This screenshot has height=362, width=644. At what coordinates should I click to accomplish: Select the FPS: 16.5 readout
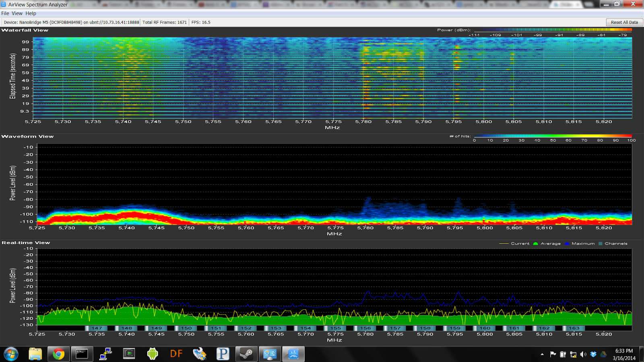coord(201,22)
